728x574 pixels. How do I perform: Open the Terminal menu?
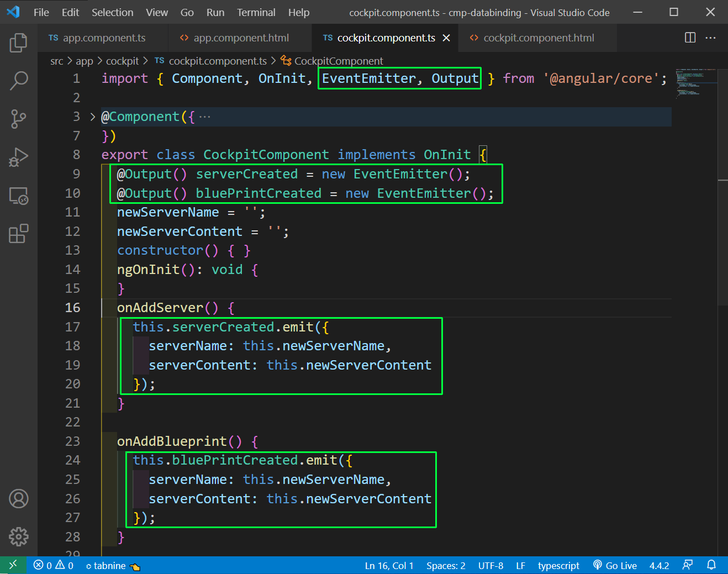coord(256,12)
